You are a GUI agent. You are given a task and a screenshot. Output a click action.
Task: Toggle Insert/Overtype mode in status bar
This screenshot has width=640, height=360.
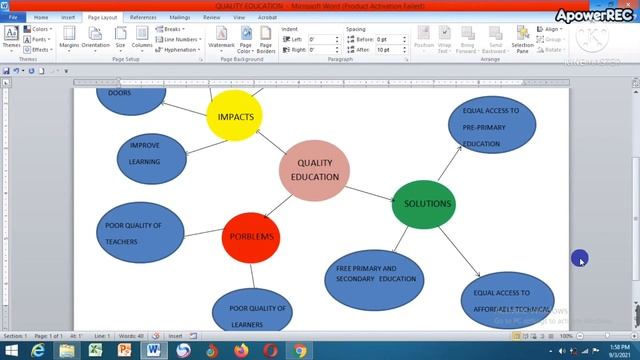pos(176,336)
